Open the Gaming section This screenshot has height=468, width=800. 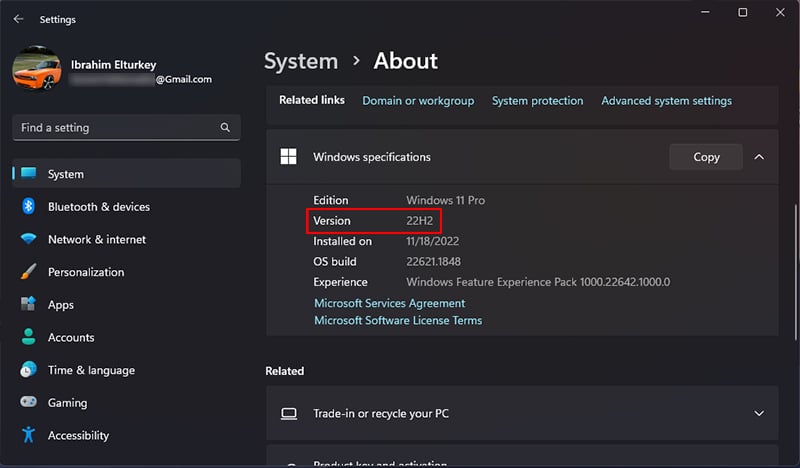[67, 403]
